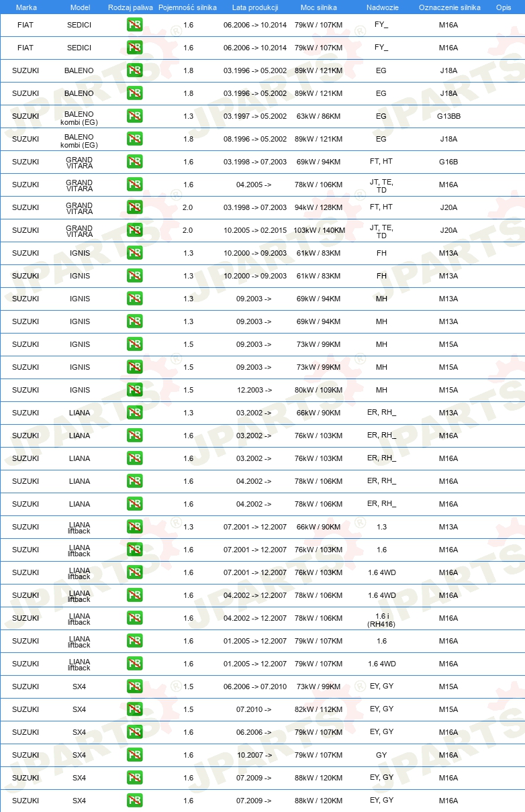Select the fuel icon in Grand Vitara G16B row
Image resolution: width=525 pixels, height=812 pixels.
click(x=134, y=162)
